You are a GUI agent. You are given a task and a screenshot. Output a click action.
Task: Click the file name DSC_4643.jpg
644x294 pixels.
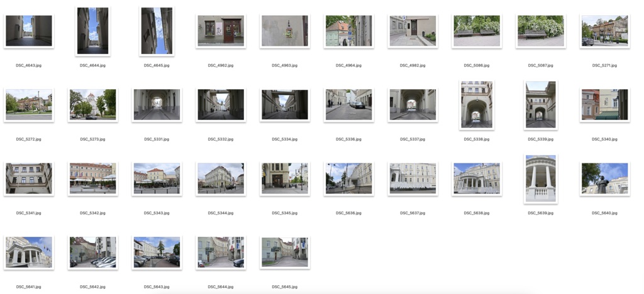click(29, 65)
